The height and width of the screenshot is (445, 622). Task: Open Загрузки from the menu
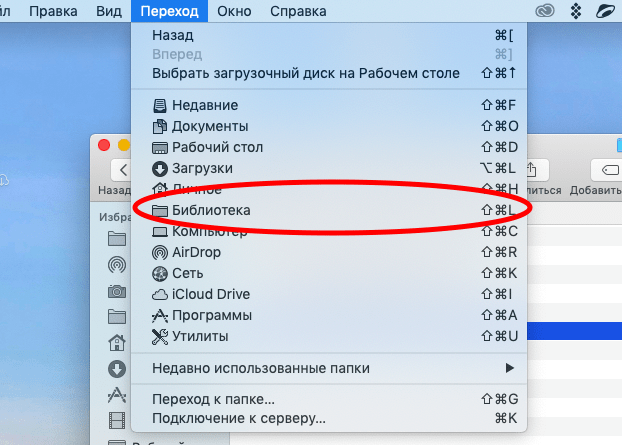[x=329, y=168]
